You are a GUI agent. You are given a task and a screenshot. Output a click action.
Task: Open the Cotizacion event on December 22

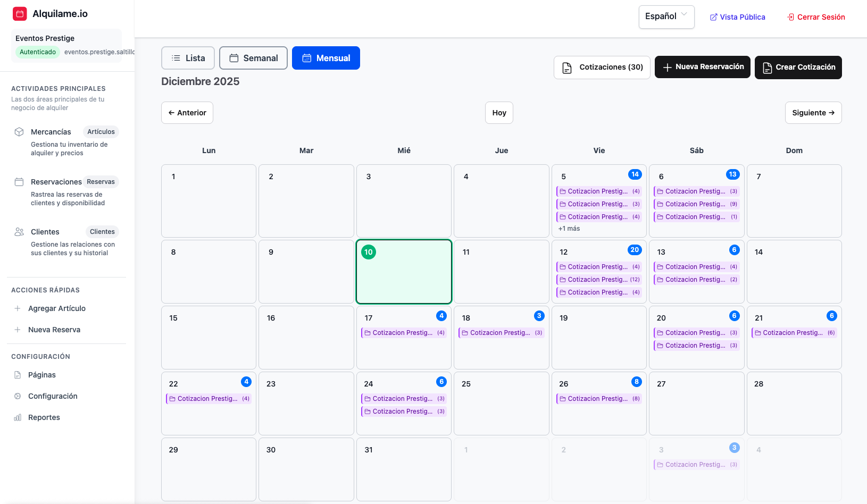209,399
